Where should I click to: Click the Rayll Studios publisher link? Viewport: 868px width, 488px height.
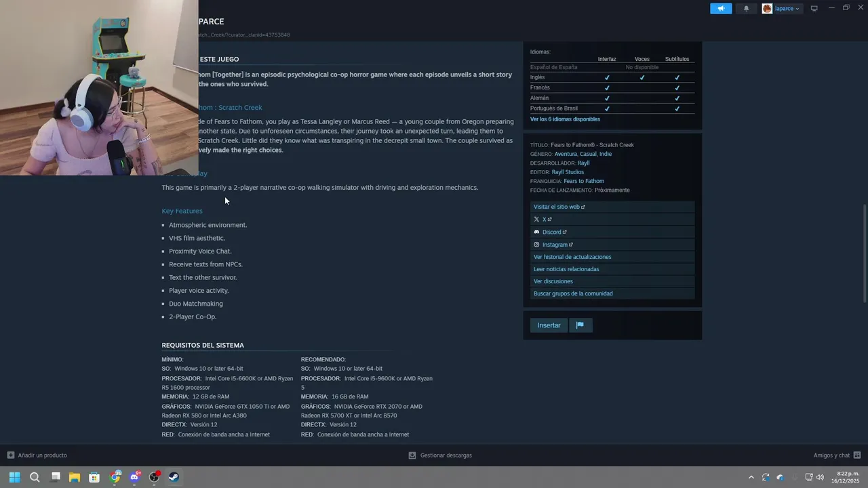(568, 172)
